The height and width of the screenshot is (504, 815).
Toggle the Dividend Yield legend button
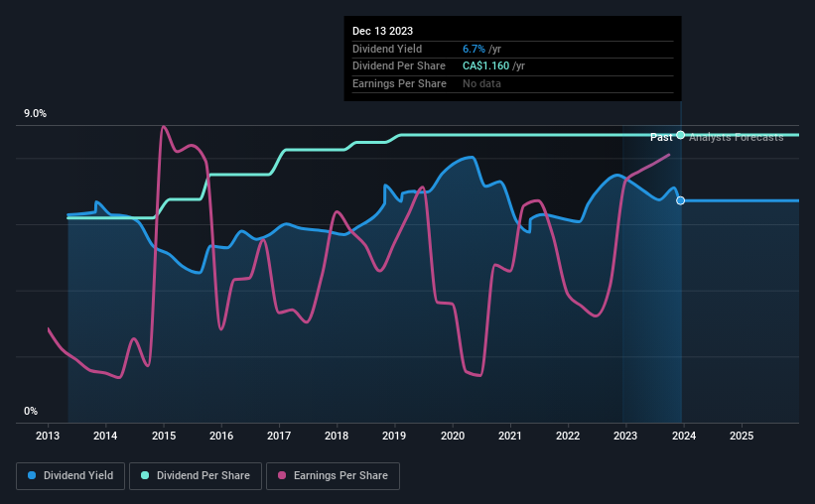tap(70, 476)
